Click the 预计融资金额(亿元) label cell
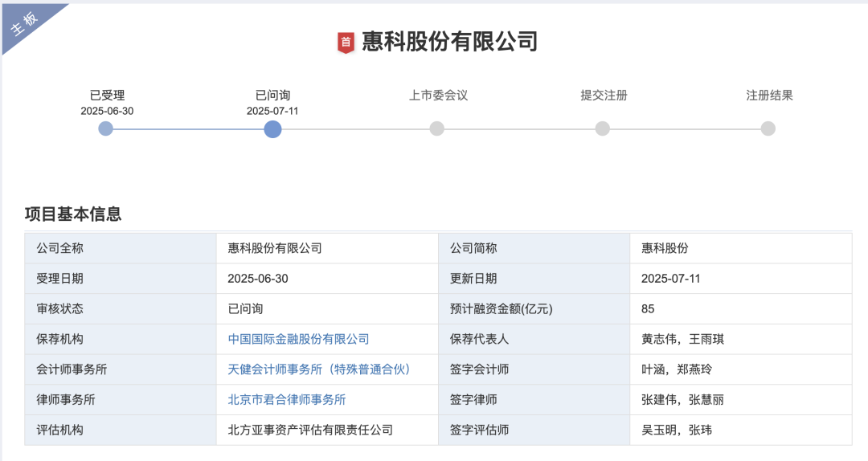Viewport: 868px width, 461px height. click(x=534, y=309)
